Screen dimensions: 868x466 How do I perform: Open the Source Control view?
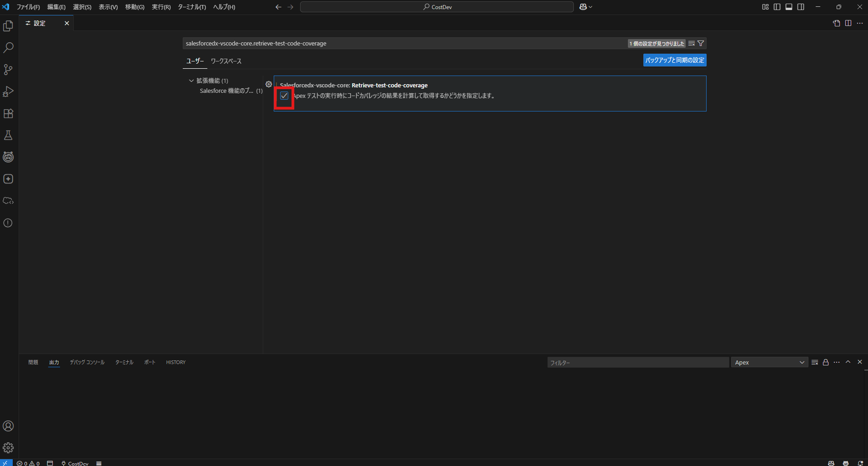click(8, 69)
